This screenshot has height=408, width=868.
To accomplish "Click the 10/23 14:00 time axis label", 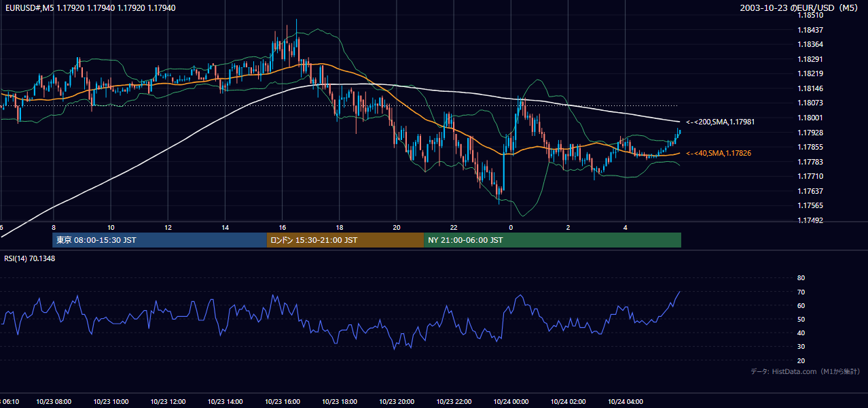I will coord(225,402).
